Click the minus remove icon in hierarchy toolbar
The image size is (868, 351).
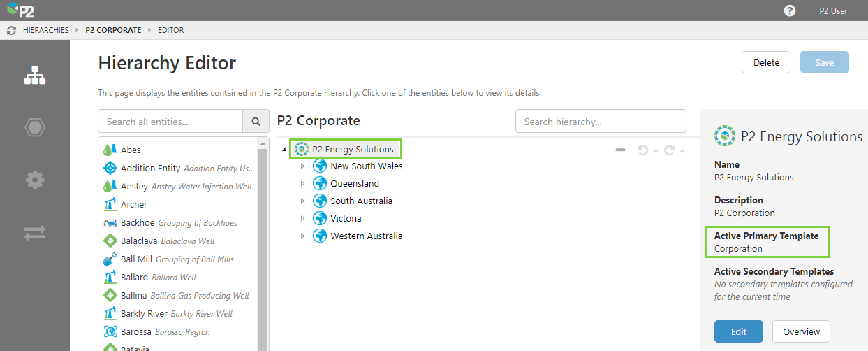[620, 150]
